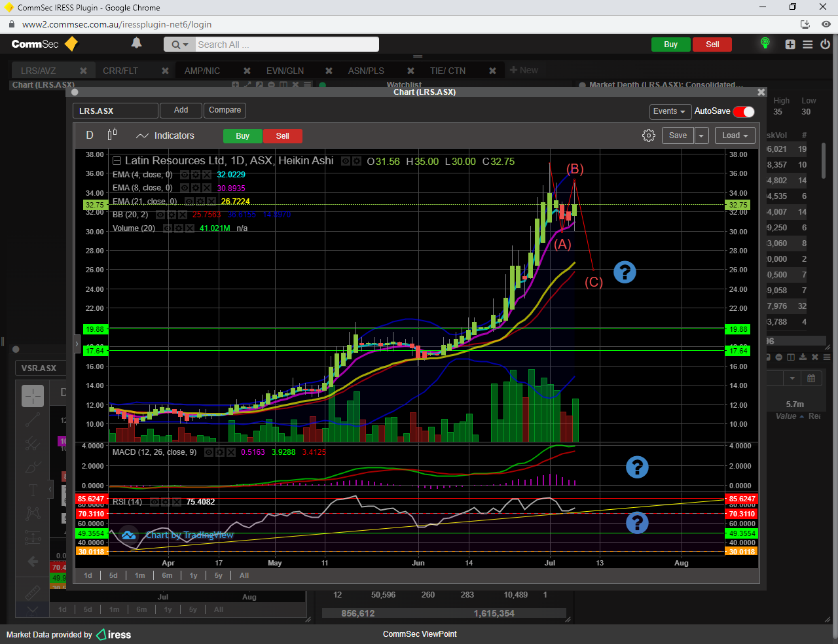Open settings for MACD indicator
Viewport: 838px width, 644px height.
coord(221,452)
